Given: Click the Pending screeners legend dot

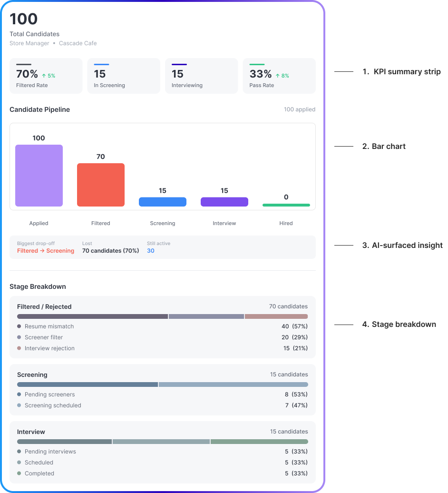Looking at the screenshot, I should pos(19,394).
